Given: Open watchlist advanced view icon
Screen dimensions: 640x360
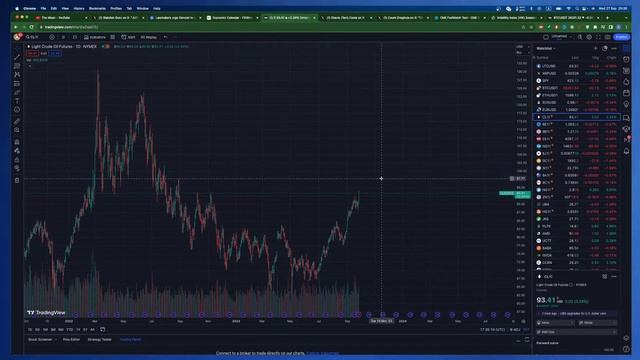Looking at the screenshot, I should point(605,49).
